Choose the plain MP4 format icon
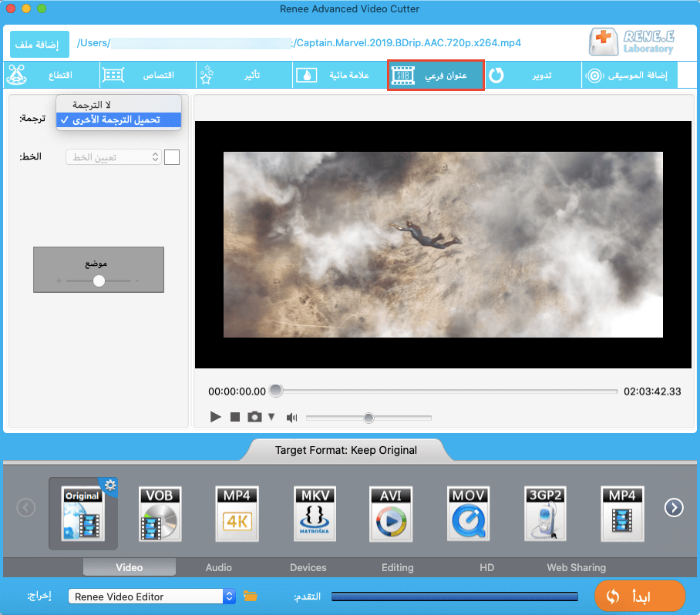This screenshot has width=700, height=615. pyautogui.click(x=622, y=513)
